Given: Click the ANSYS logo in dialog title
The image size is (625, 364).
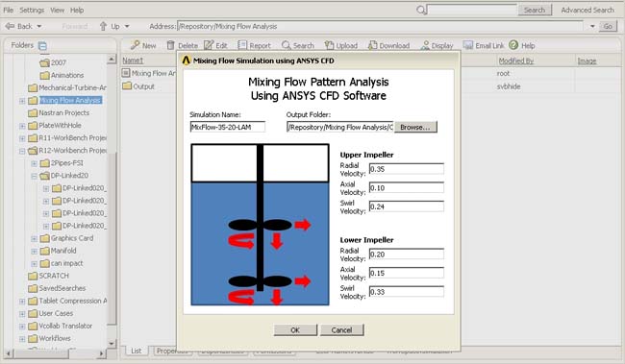Looking at the screenshot, I should click(x=187, y=61).
